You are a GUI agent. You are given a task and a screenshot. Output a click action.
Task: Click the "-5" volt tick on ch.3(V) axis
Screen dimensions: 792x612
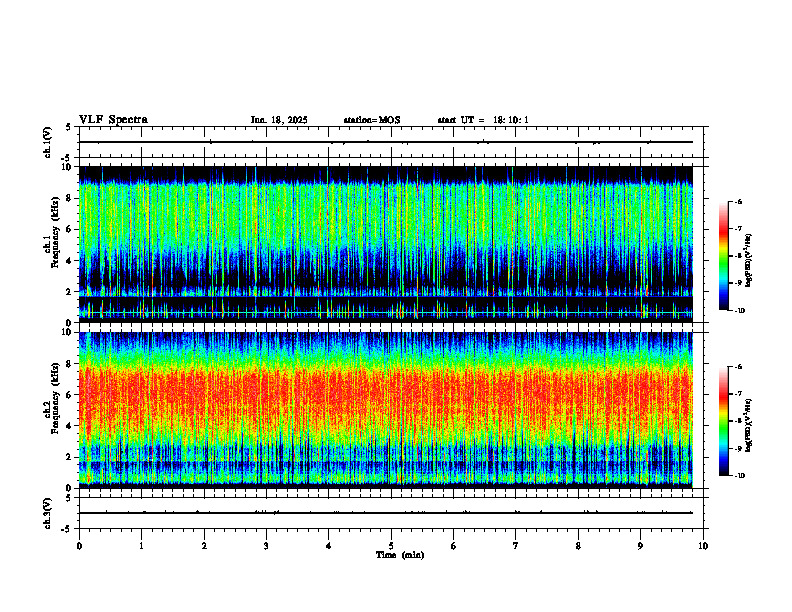[66, 529]
